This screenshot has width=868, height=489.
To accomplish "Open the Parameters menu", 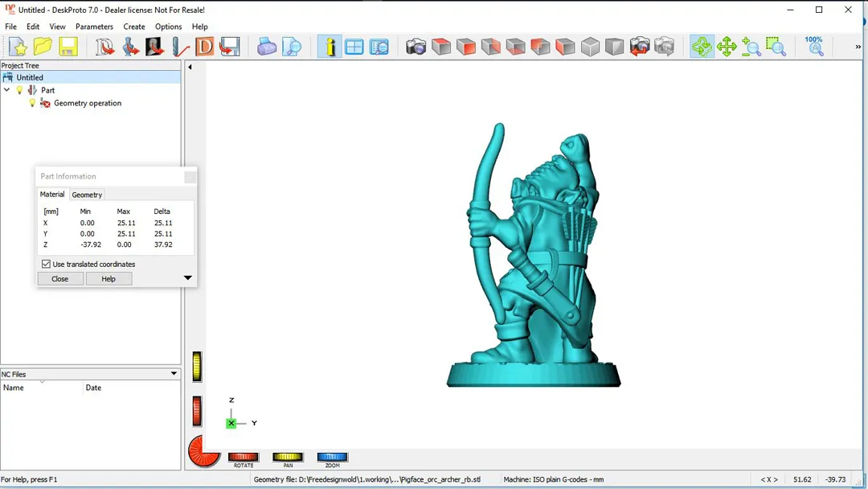I will pyautogui.click(x=94, y=27).
